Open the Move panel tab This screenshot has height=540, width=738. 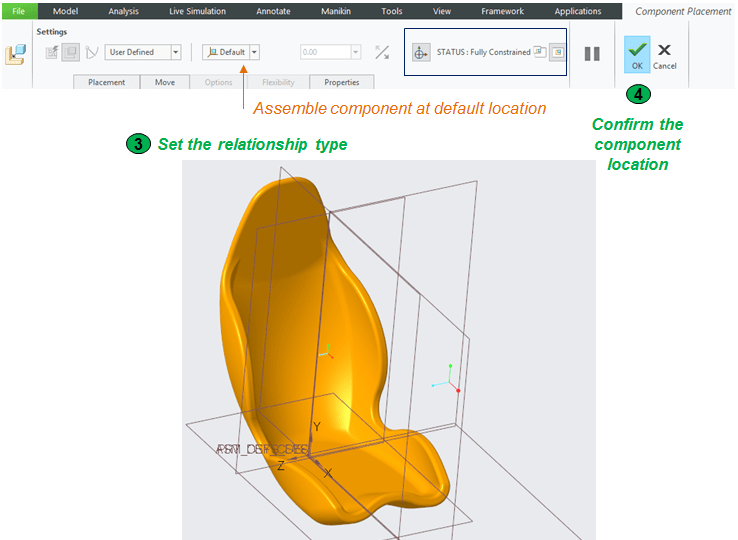(165, 82)
